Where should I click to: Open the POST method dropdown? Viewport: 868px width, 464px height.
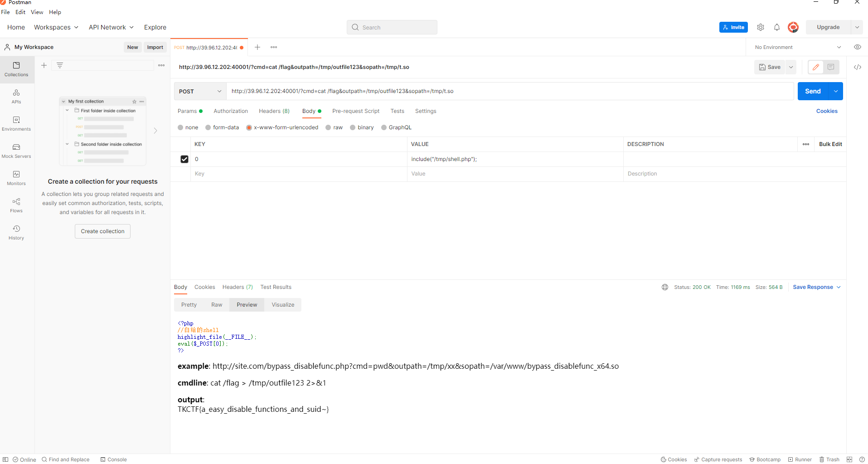[200, 91]
